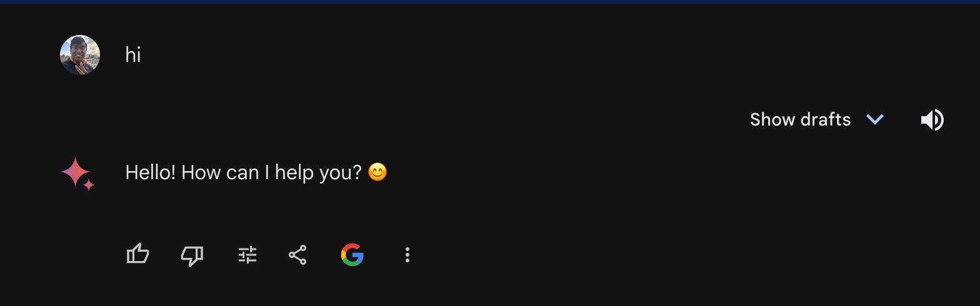Double-check response with the Google G icon
The image size is (980, 306).
(352, 255)
